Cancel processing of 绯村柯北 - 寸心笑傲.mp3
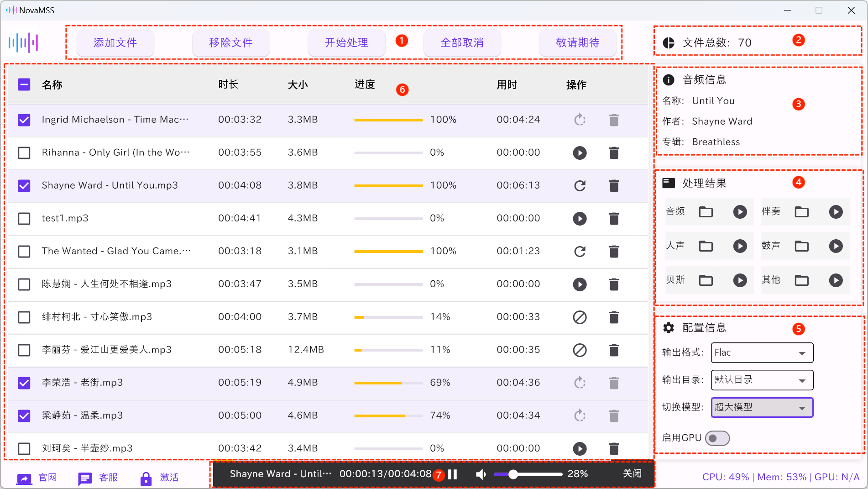Image resolution: width=868 pixels, height=489 pixels. 580,317
